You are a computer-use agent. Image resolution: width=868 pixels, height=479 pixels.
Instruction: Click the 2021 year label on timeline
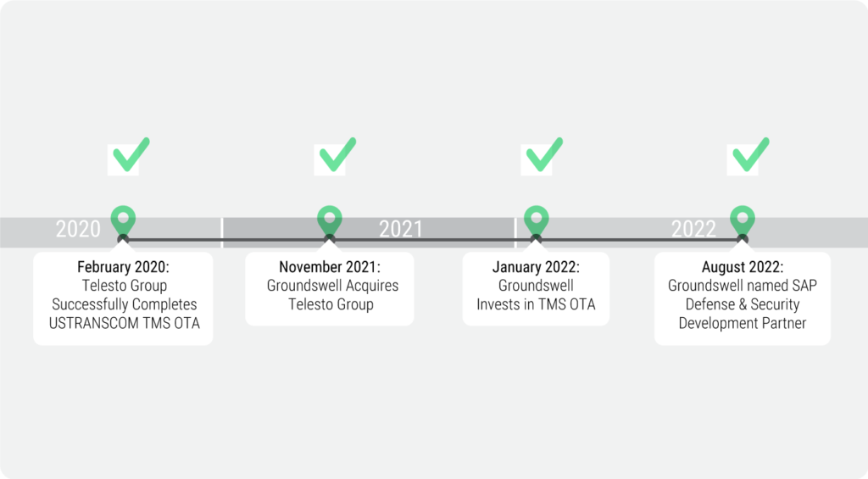click(x=401, y=229)
